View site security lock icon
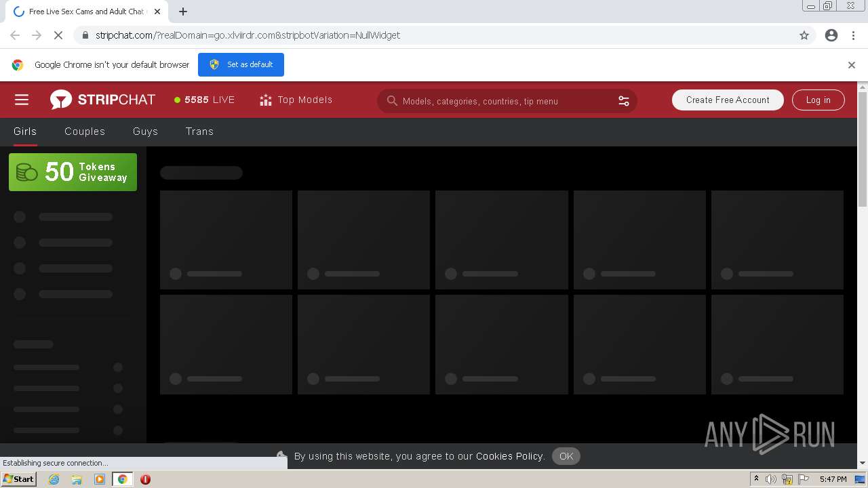The height and width of the screenshot is (488, 868). 85,35
